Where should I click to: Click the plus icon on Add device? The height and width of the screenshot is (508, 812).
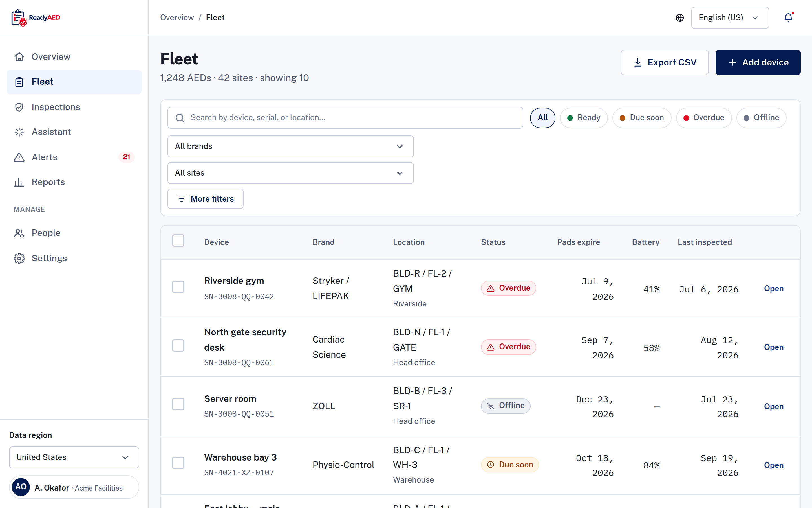(x=732, y=62)
